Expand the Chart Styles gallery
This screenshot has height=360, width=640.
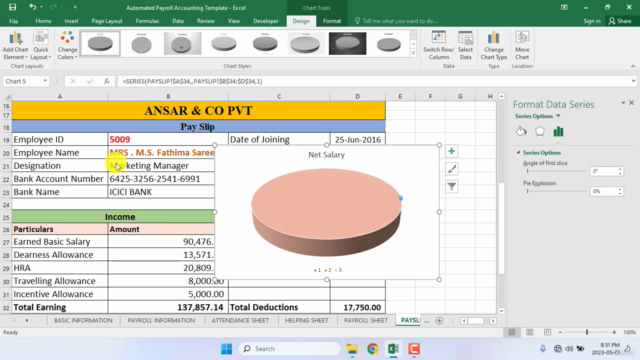click(413, 53)
